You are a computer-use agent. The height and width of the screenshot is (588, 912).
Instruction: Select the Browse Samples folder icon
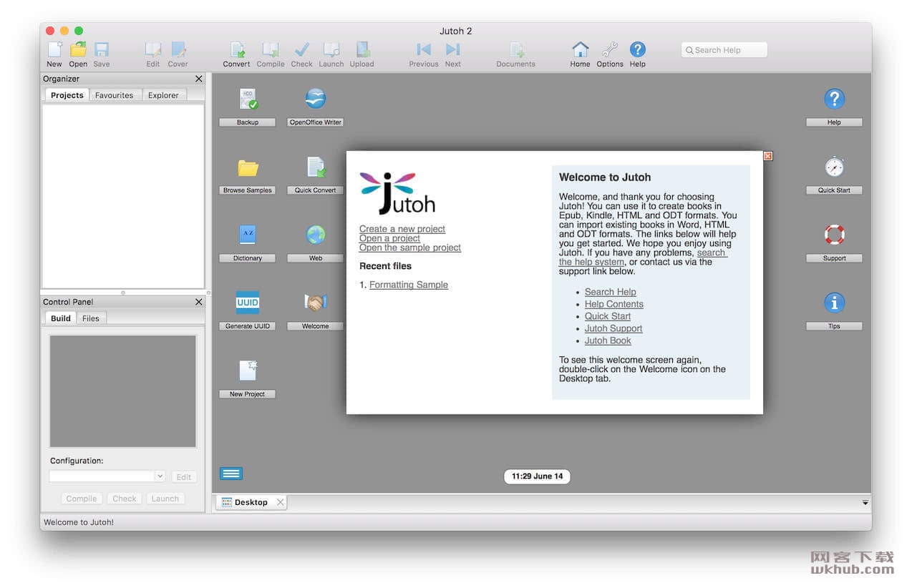[248, 167]
